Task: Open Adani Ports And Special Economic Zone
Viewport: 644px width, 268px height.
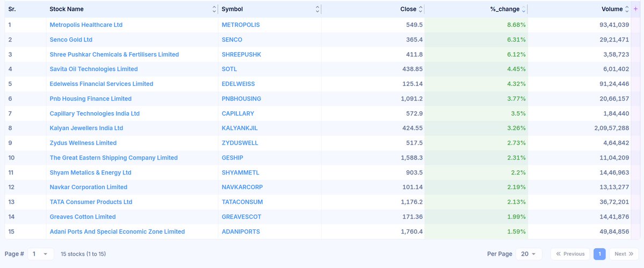Action: click(x=117, y=231)
